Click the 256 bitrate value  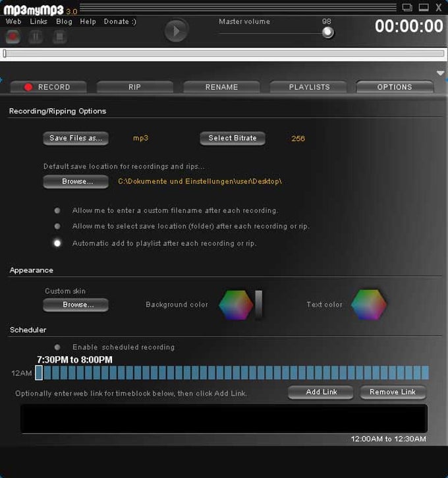point(298,138)
